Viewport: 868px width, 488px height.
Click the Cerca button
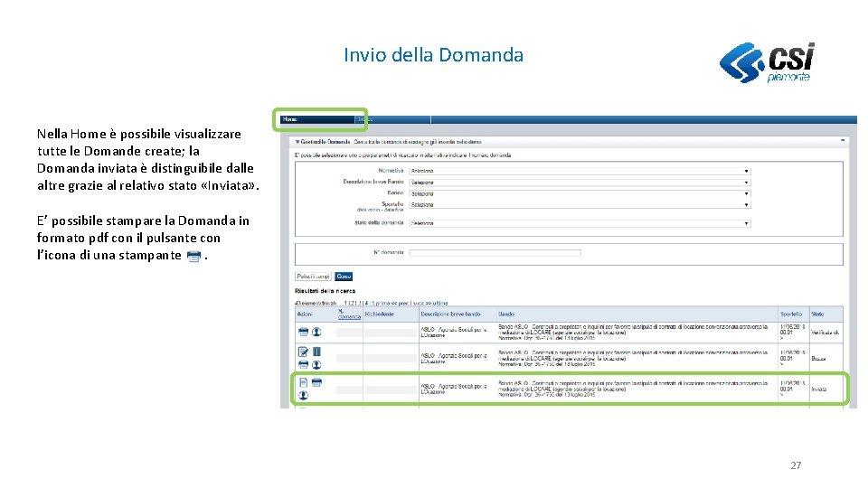pyautogui.click(x=344, y=277)
